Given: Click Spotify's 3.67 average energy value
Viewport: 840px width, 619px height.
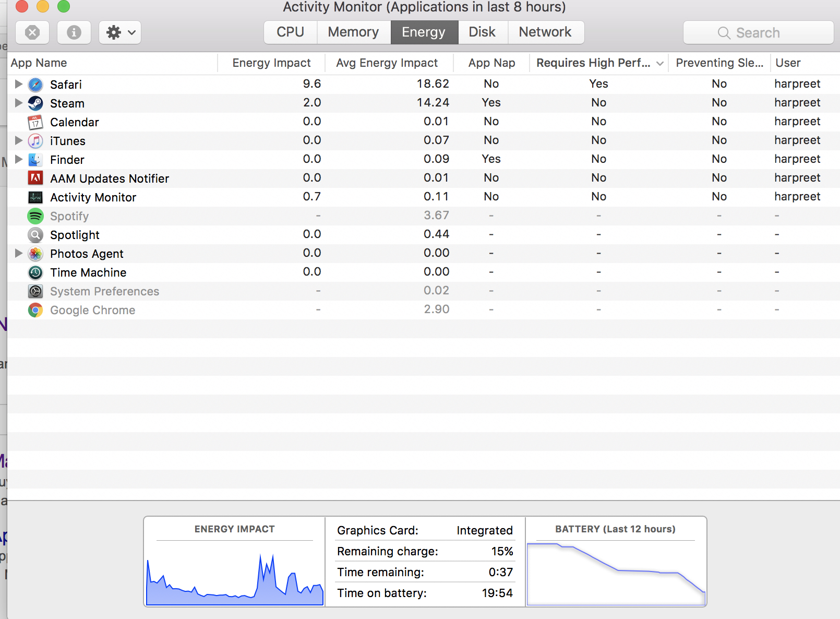Looking at the screenshot, I should pos(437,215).
